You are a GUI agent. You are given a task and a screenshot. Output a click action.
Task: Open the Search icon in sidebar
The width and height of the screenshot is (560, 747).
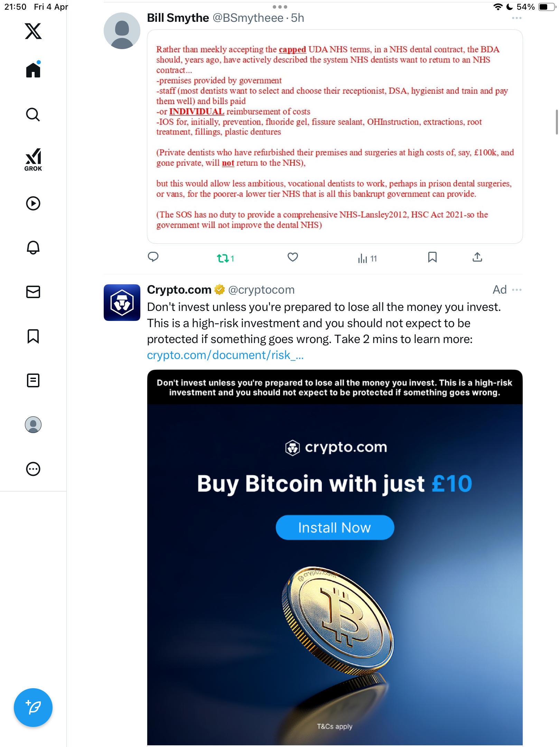pyautogui.click(x=33, y=114)
